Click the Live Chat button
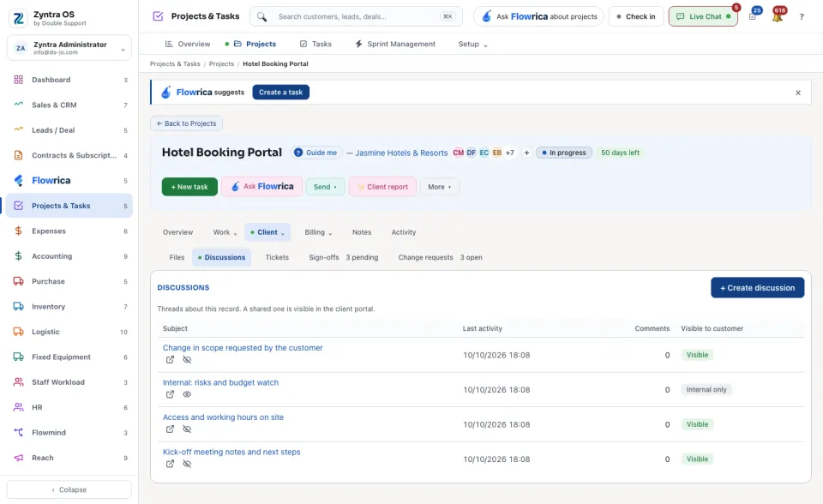Screen dimensions: 823x504 [x=703, y=17]
